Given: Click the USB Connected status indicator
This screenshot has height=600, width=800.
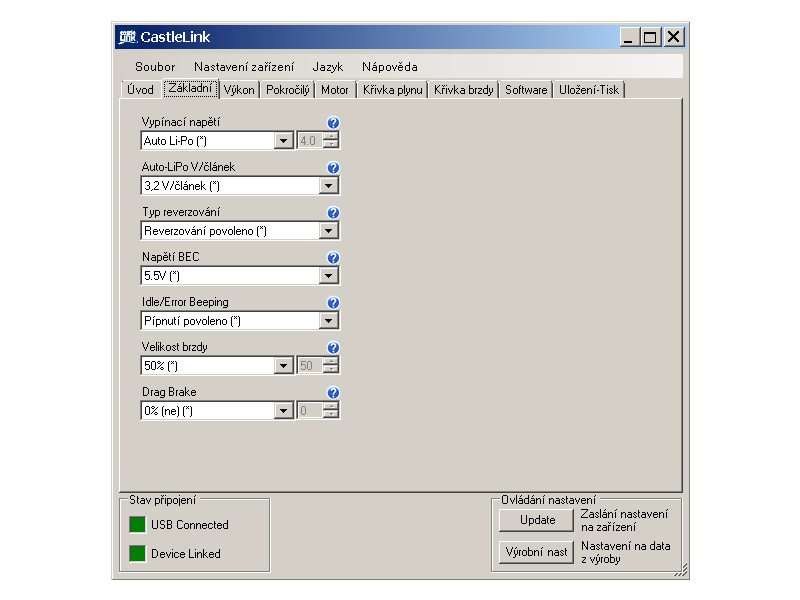Looking at the screenshot, I should tap(137, 525).
